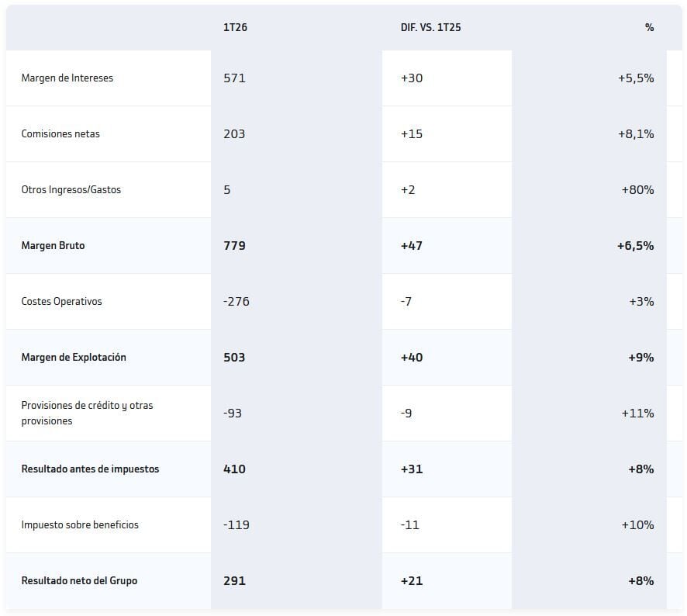This screenshot has height=616, width=687.
Task: Click the 1T26 column header
Action: point(235,27)
